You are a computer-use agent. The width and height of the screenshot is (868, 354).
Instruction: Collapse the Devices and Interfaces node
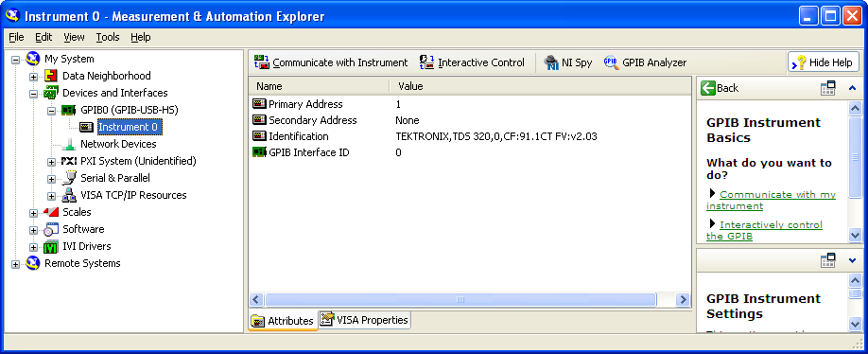(33, 94)
